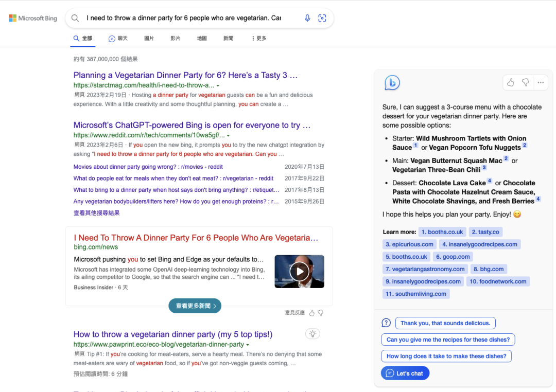Image resolution: width=556 pixels, height=392 pixels.
Task: Play the Business Insider news video
Action: [299, 272]
